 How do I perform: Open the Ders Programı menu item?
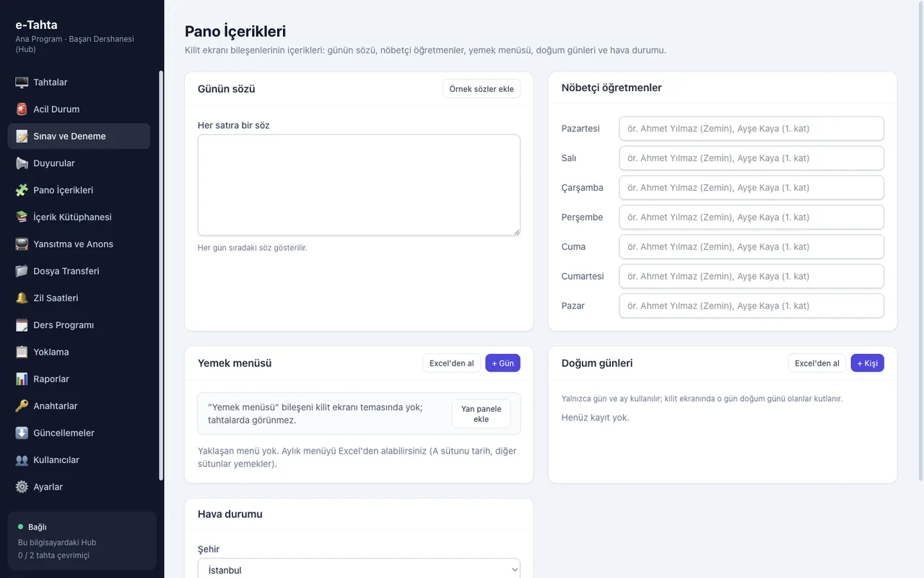click(79, 325)
